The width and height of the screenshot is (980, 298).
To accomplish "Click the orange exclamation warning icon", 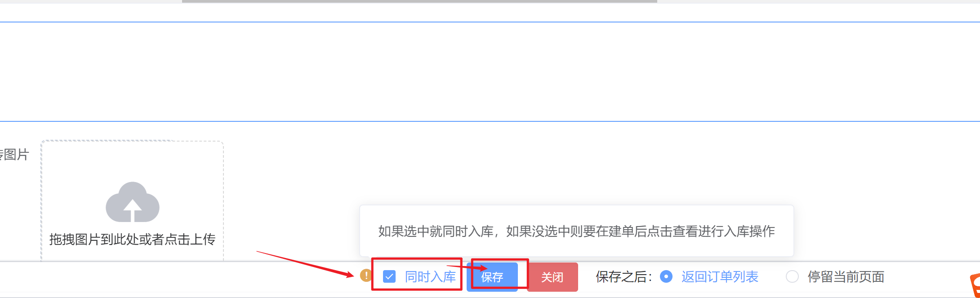I will click(365, 275).
